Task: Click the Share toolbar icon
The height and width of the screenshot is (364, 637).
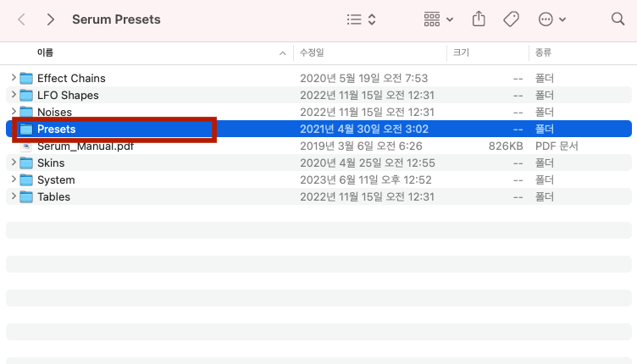Action: click(x=479, y=19)
